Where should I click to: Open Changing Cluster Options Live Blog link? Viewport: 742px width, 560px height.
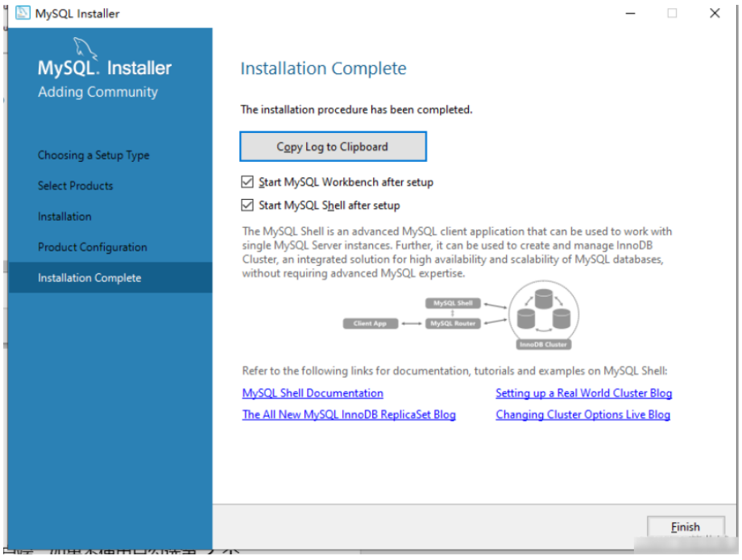point(582,414)
